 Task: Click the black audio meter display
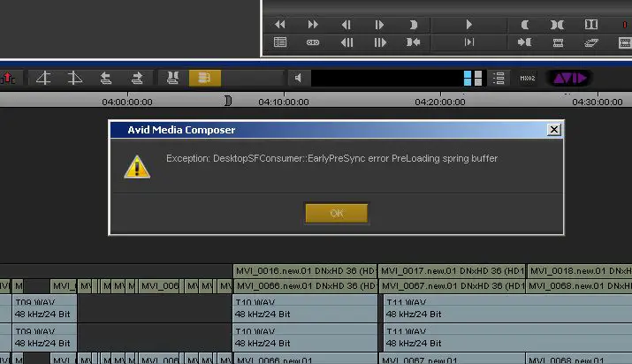click(x=387, y=78)
